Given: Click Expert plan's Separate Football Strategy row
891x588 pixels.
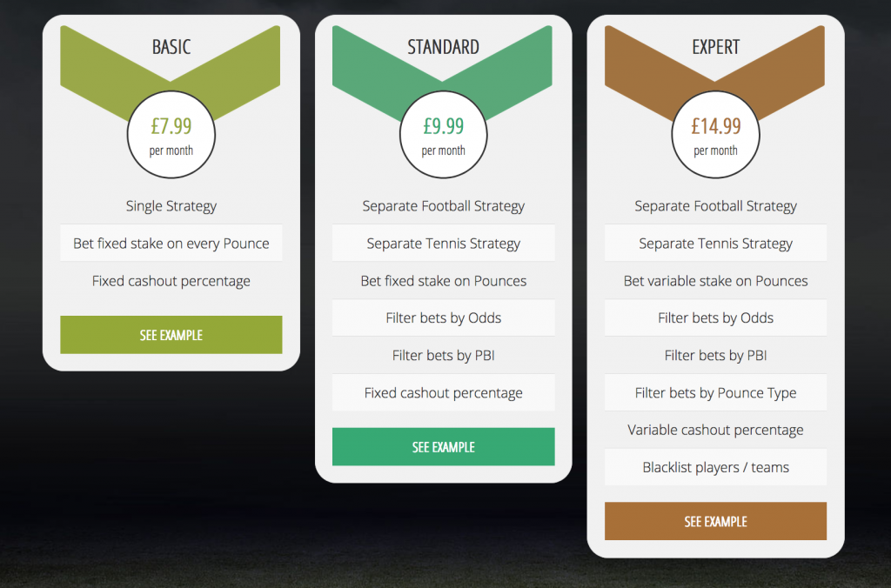Looking at the screenshot, I should coord(715,205).
